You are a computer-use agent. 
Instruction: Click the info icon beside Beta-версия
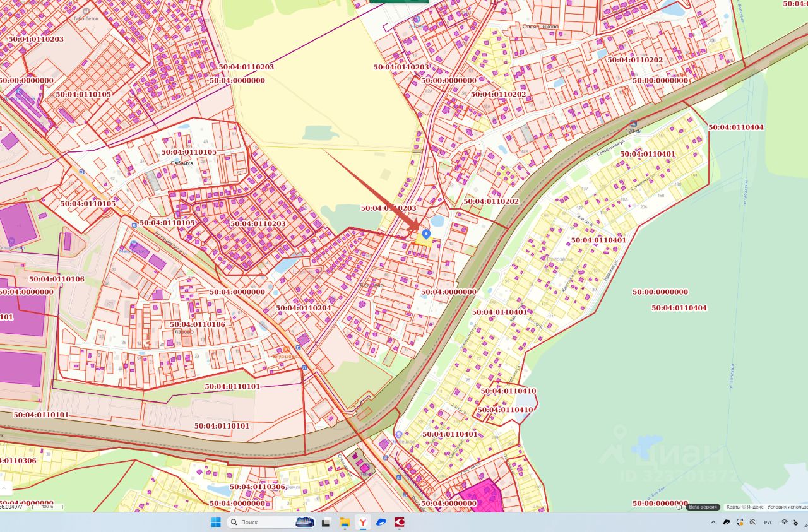coord(679,507)
